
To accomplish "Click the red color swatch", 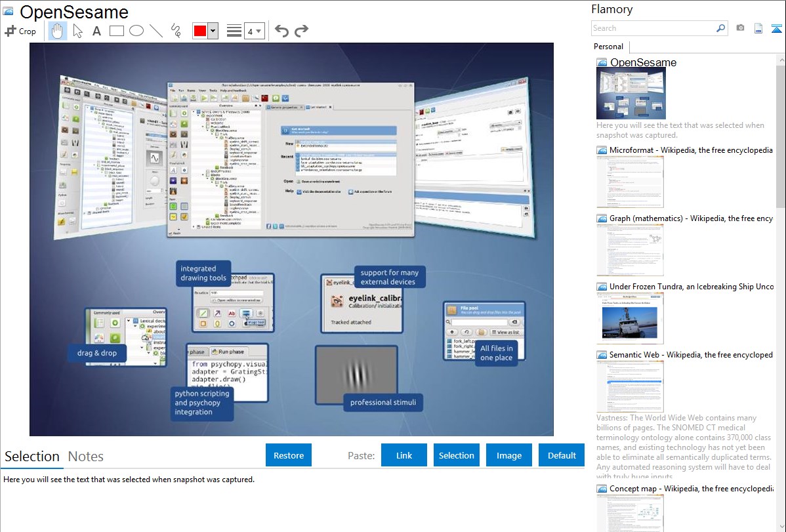I will (199, 31).
